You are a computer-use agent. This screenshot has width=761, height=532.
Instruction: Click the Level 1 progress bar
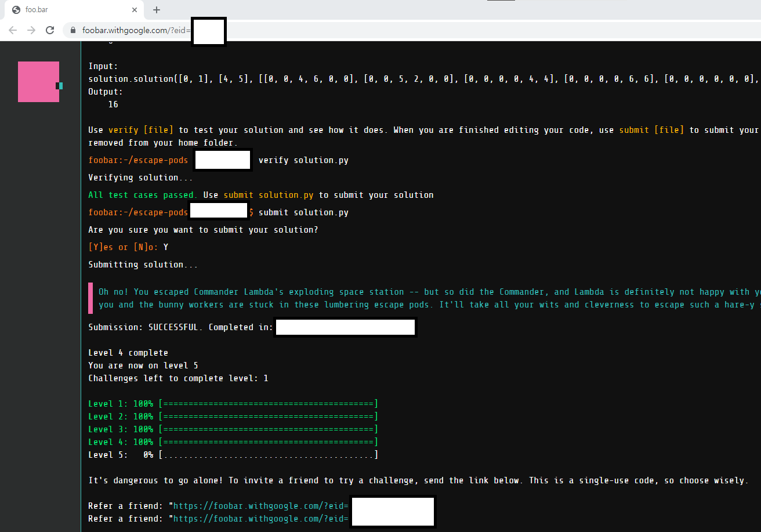pos(268,404)
